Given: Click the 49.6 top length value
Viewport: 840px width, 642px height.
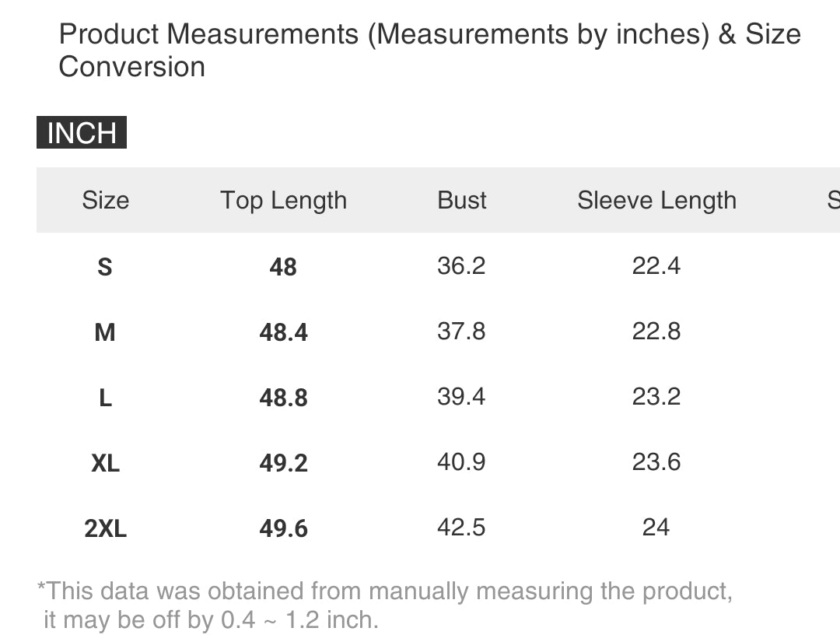Looking at the screenshot, I should click(x=283, y=528).
